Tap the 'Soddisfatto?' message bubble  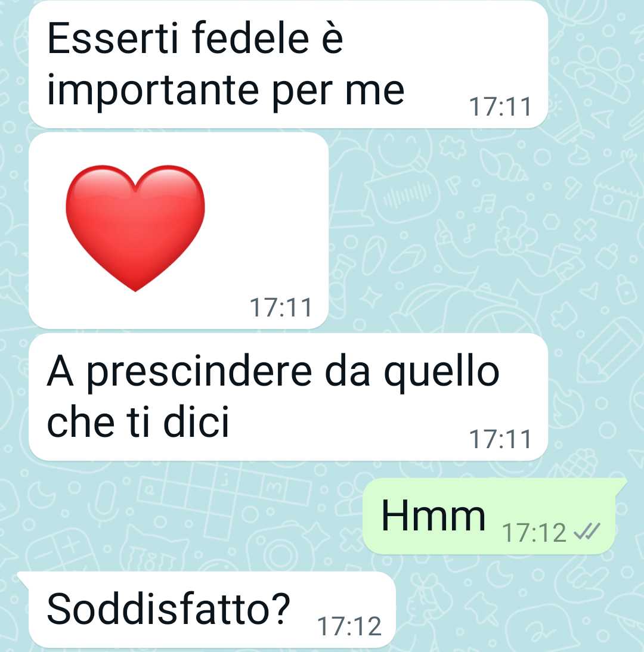206,609
